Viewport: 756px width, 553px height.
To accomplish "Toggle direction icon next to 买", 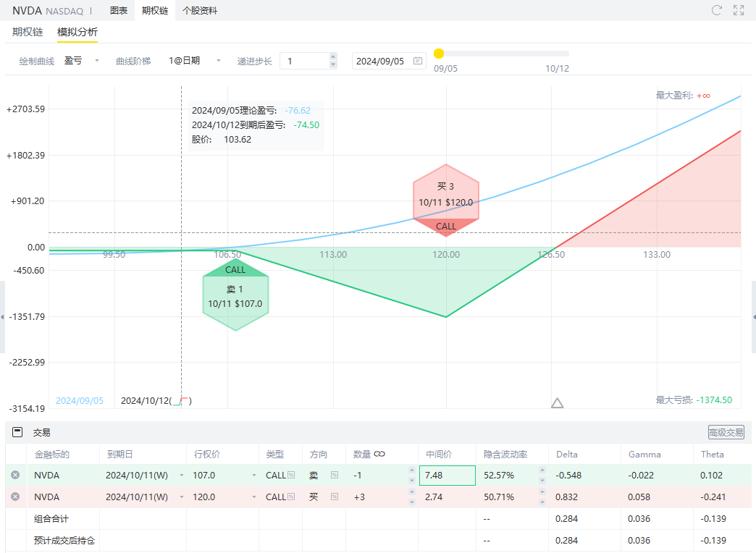I will pyautogui.click(x=335, y=497).
